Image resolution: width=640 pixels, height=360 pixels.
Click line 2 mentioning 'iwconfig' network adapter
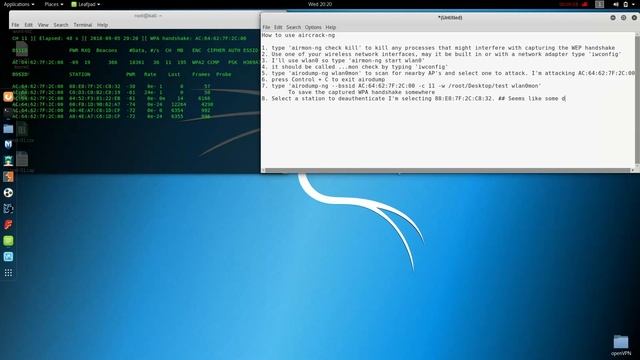click(442, 54)
